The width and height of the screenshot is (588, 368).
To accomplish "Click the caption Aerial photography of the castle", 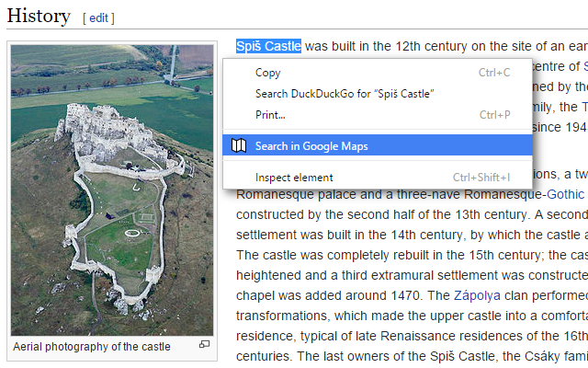I will pyautogui.click(x=92, y=347).
